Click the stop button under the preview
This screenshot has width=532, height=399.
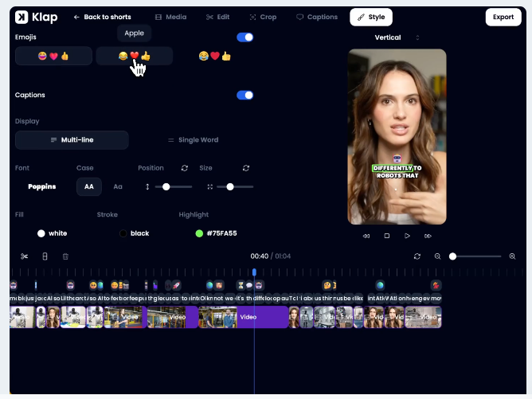[387, 236]
